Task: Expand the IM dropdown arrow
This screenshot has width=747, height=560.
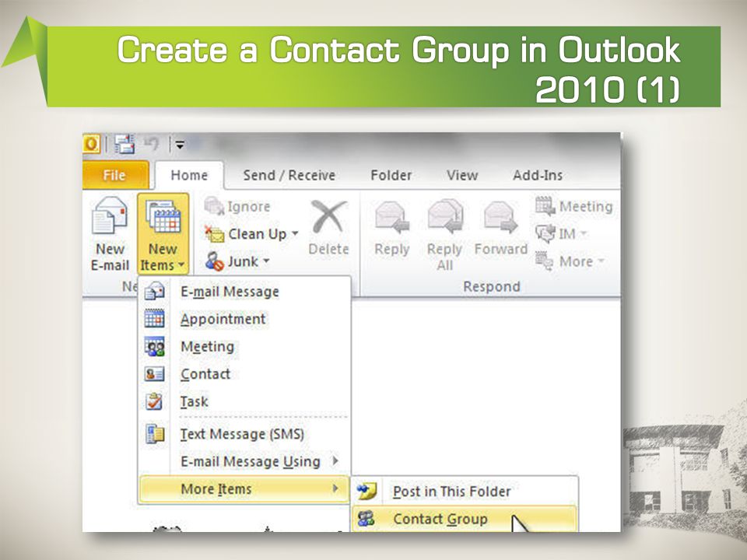Action: click(583, 234)
